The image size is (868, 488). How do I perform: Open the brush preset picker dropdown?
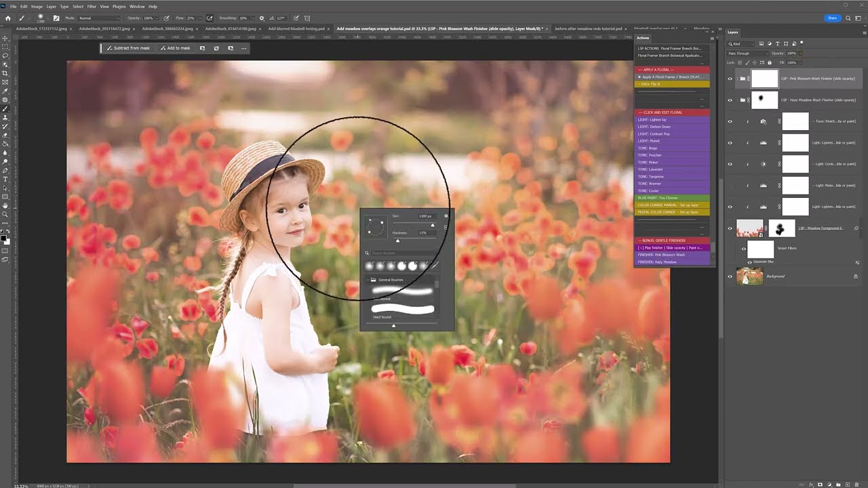46,18
